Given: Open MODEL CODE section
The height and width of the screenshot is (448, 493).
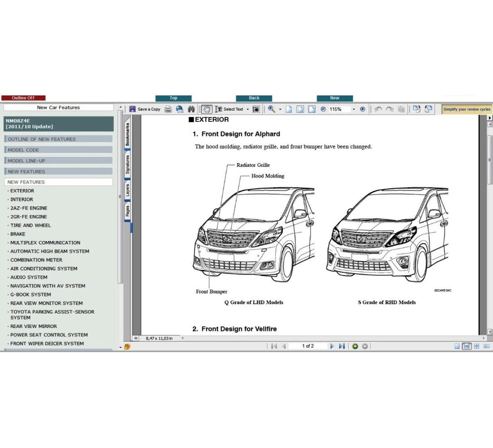Looking at the screenshot, I should click(x=58, y=150).
